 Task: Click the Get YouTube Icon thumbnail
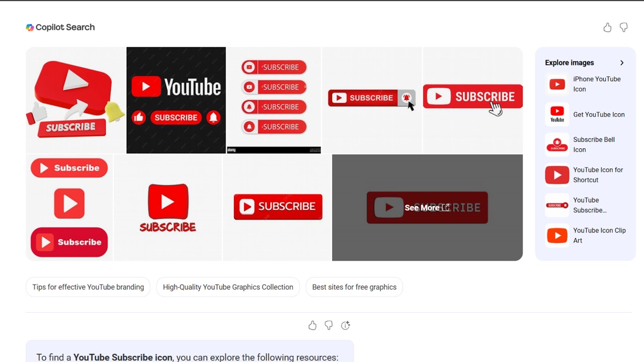tap(557, 115)
